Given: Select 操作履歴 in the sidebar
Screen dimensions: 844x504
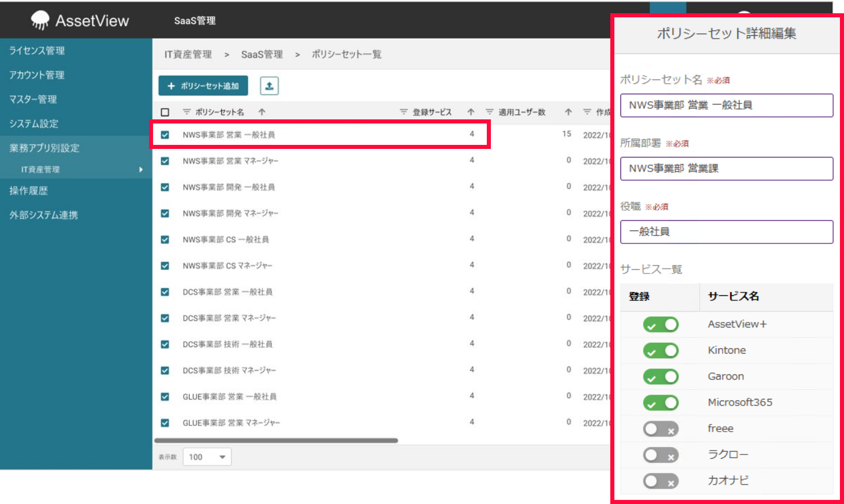Looking at the screenshot, I should 28,191.
